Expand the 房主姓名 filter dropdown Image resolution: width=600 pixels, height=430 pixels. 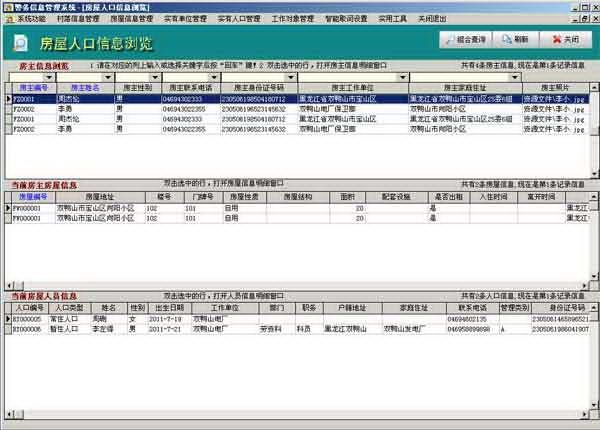pos(105,77)
